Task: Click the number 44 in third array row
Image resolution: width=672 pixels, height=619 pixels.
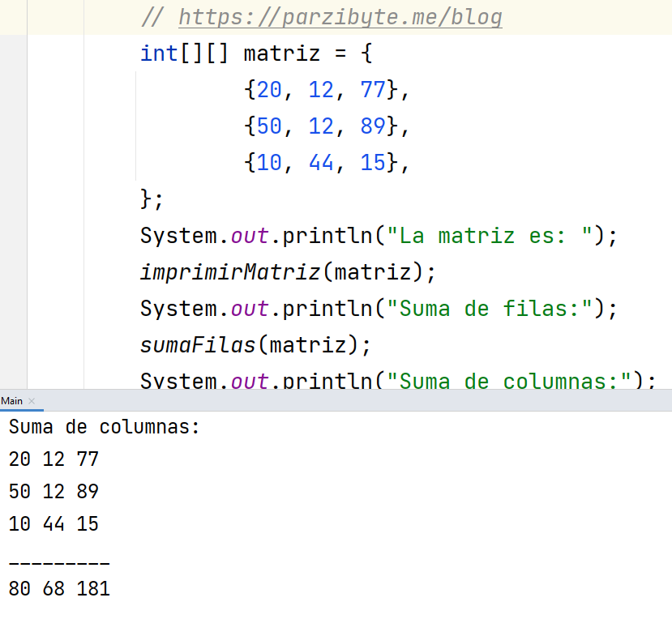Action: (321, 163)
